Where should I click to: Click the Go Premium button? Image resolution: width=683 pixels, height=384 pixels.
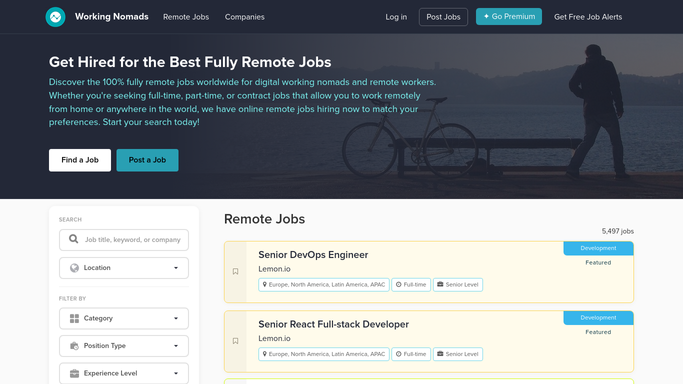point(509,17)
